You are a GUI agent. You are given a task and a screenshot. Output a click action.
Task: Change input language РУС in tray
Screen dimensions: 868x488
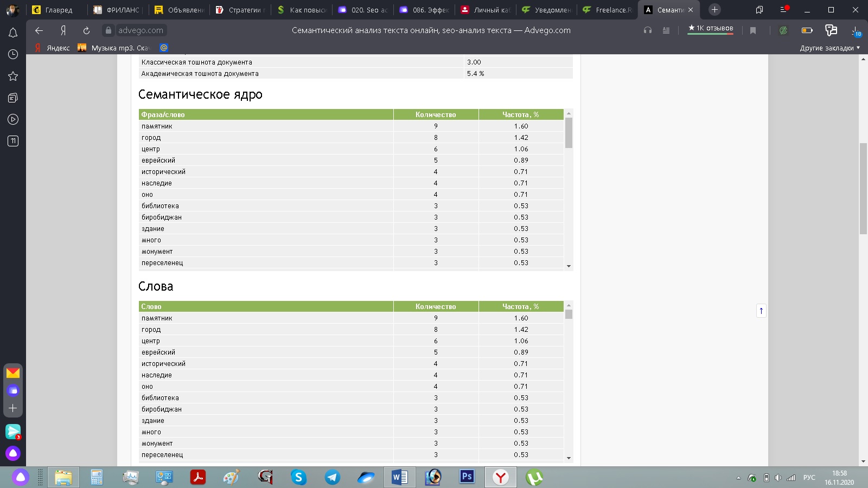tap(809, 478)
